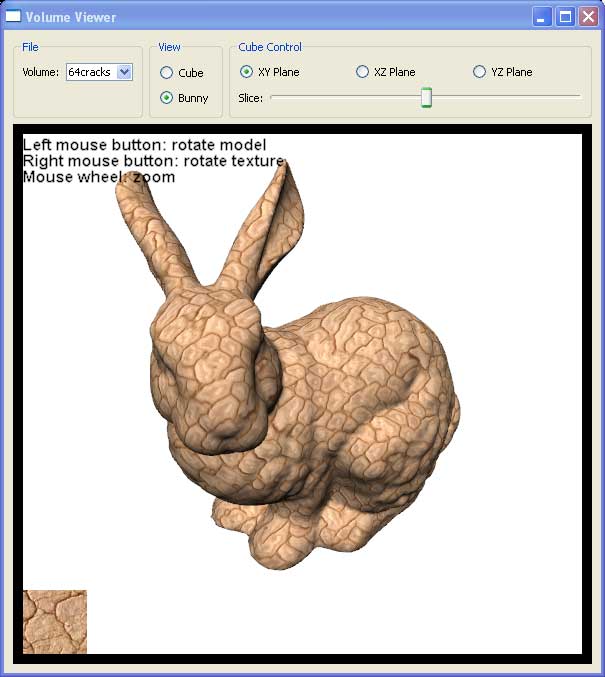
Task: Click the Volume Viewer title bar text
Action: tap(71, 17)
